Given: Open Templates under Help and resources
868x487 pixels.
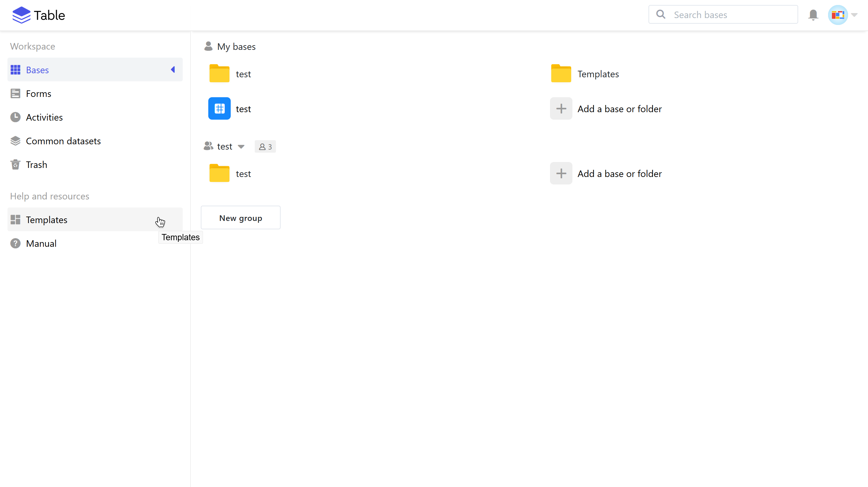Looking at the screenshot, I should [x=46, y=220].
